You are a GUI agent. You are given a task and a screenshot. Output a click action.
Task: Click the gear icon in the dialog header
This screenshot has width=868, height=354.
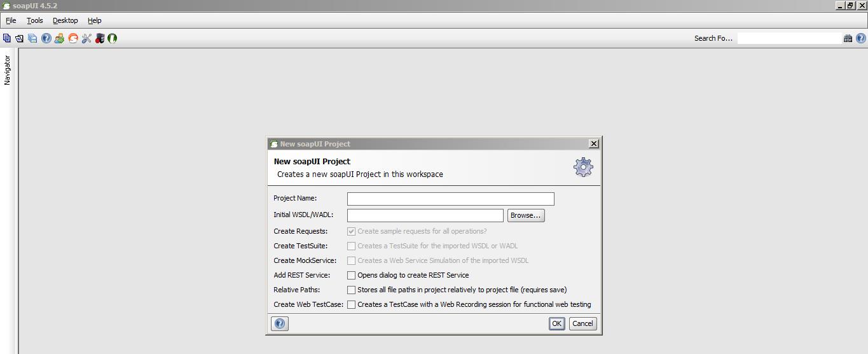(583, 167)
